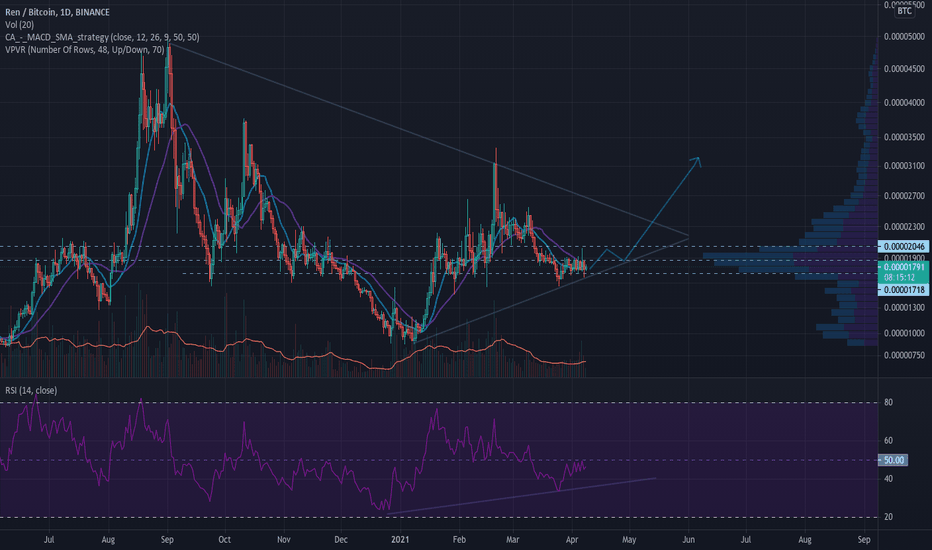Screen dimensions: 932x550
Task: Click the Jun label on time axis
Action: tap(688, 540)
